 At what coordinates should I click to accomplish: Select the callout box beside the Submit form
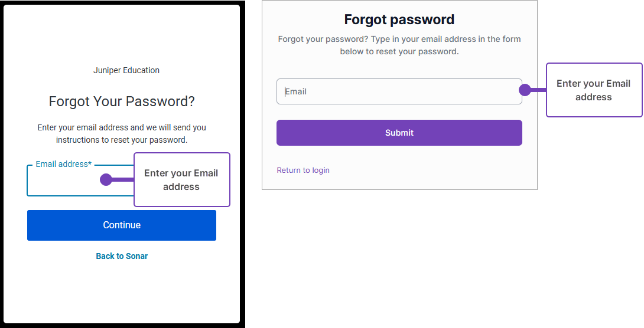coord(594,90)
